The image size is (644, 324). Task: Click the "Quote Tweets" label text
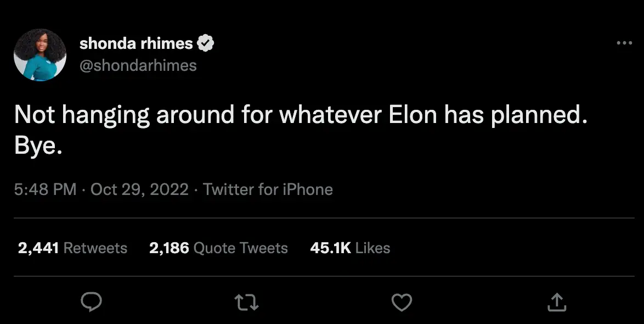tap(241, 248)
